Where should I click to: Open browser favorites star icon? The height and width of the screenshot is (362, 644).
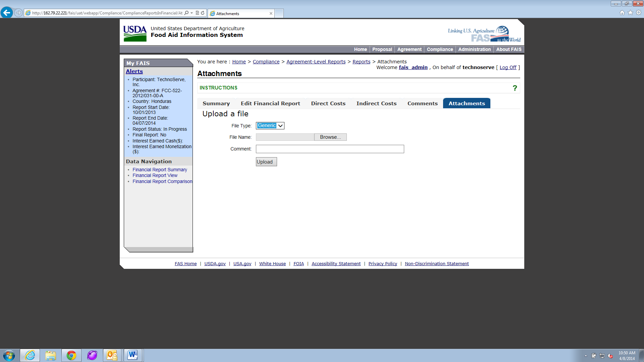(x=630, y=13)
